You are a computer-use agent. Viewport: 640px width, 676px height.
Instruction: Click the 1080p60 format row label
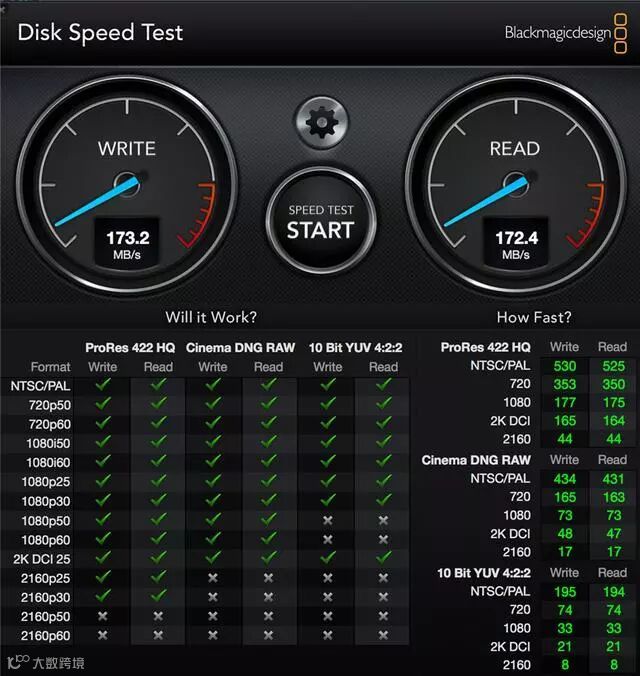(x=46, y=540)
